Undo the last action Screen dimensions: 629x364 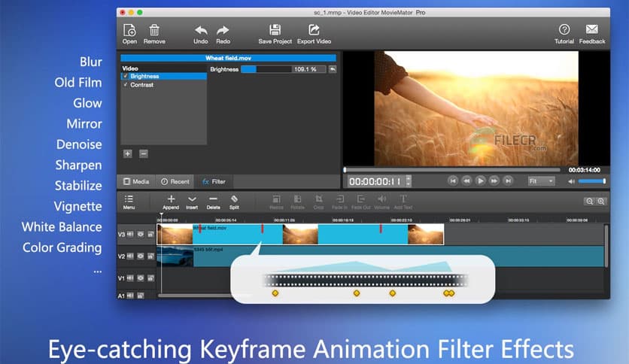click(201, 34)
